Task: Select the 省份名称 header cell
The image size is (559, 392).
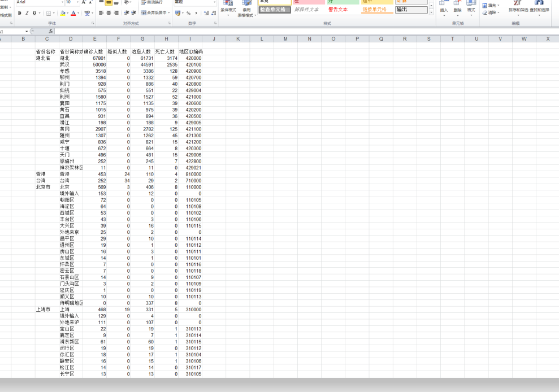Action: coord(47,51)
